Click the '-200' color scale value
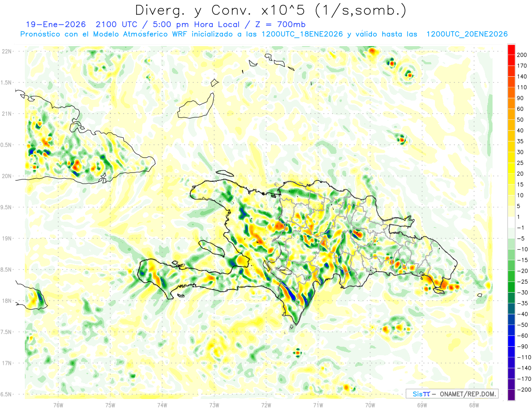 click(x=524, y=389)
